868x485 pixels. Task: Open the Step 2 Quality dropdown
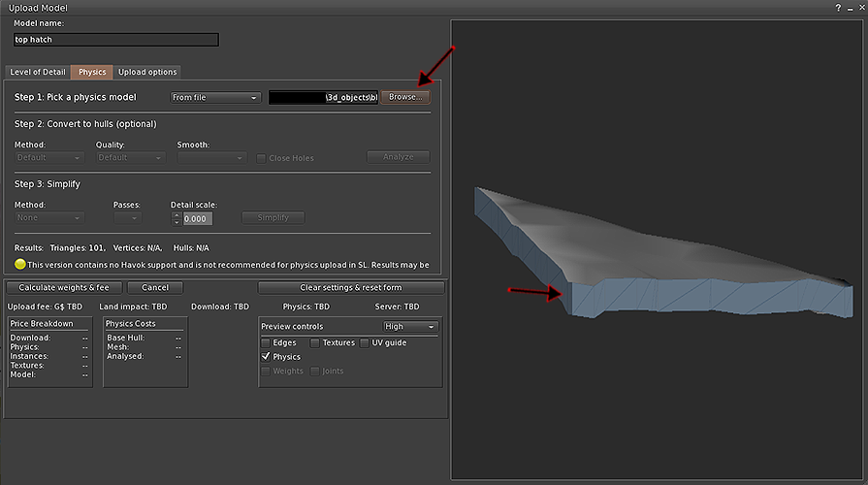coord(130,157)
